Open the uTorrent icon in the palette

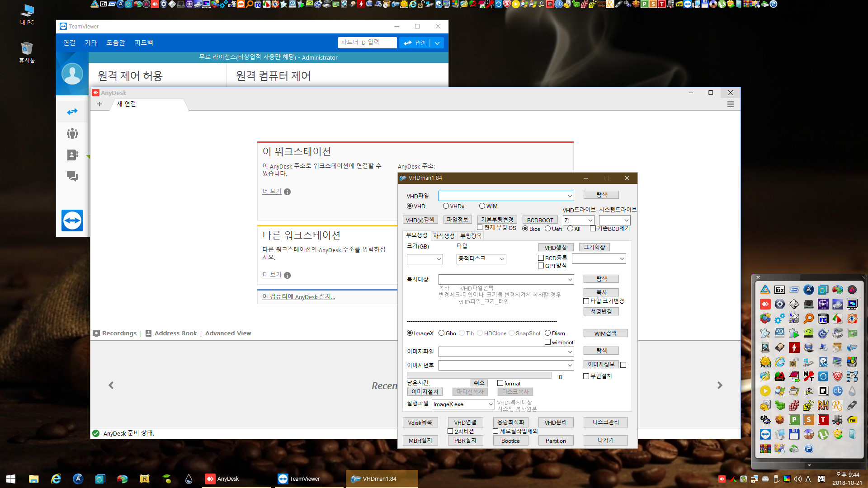pyautogui.click(x=823, y=434)
